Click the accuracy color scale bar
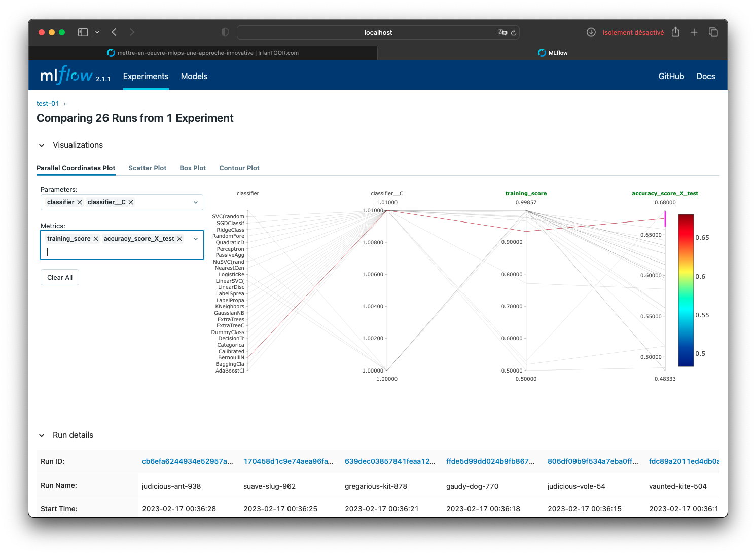756x555 pixels. pyautogui.click(x=686, y=290)
